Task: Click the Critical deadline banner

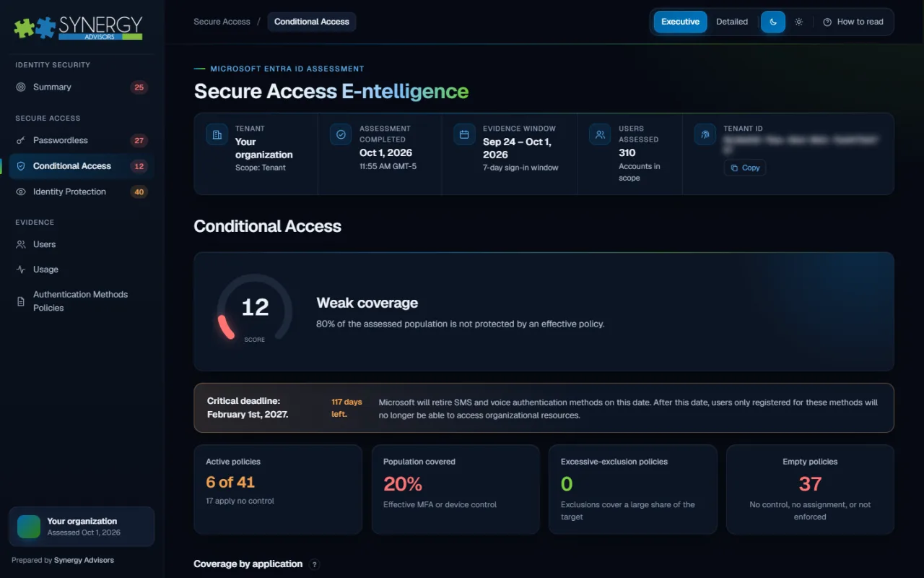Action: point(544,408)
